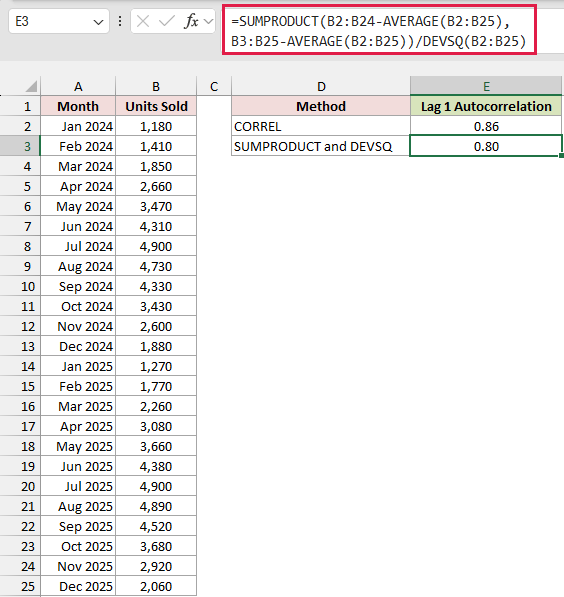Select the units cell 3,470
The width and height of the screenshot is (564, 597).
pos(156,206)
